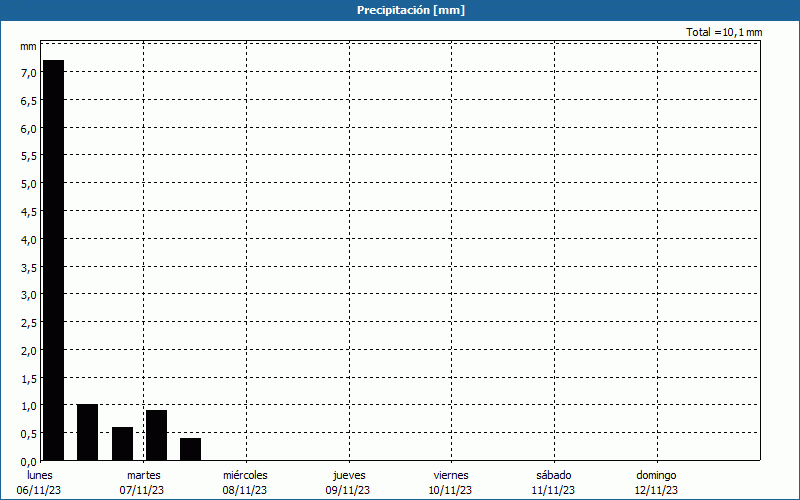Click the 'sábado' day label

click(x=554, y=475)
